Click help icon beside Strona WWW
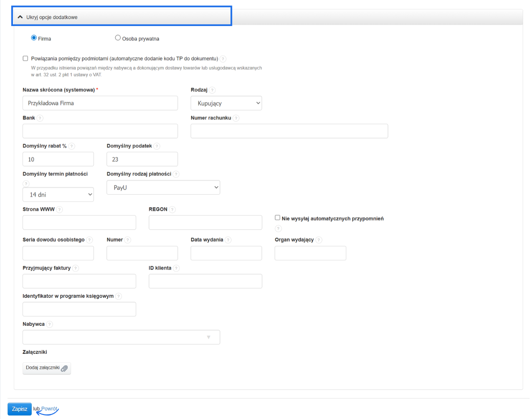 tap(59, 209)
